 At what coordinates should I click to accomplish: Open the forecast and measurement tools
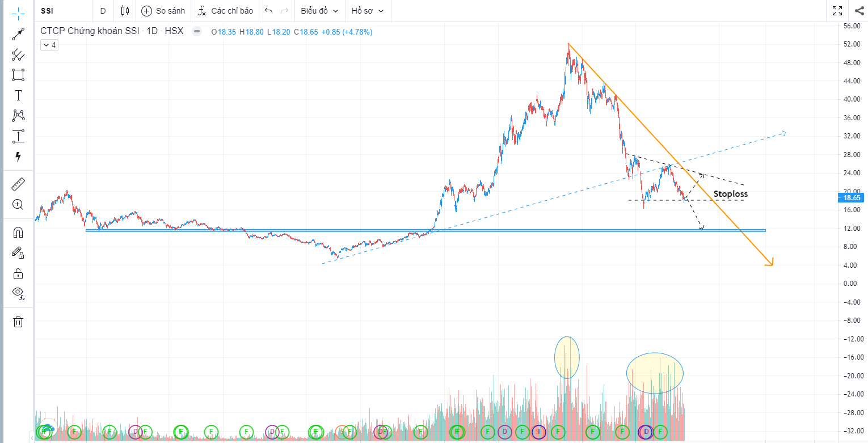point(18,136)
